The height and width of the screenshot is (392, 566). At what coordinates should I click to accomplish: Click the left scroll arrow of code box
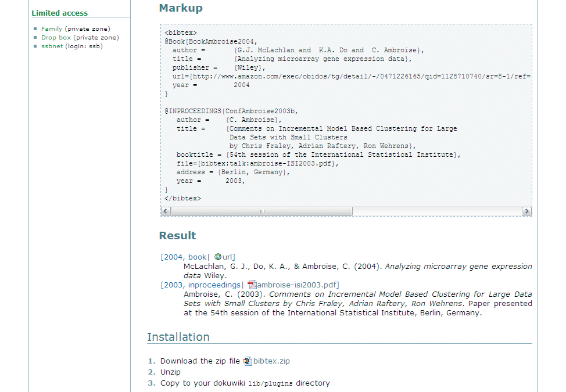(x=166, y=211)
